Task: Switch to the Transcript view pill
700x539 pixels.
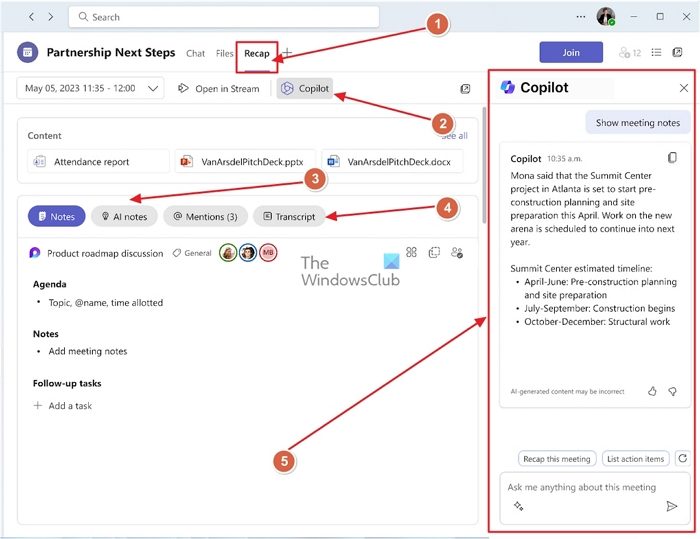Action: pyautogui.click(x=289, y=216)
